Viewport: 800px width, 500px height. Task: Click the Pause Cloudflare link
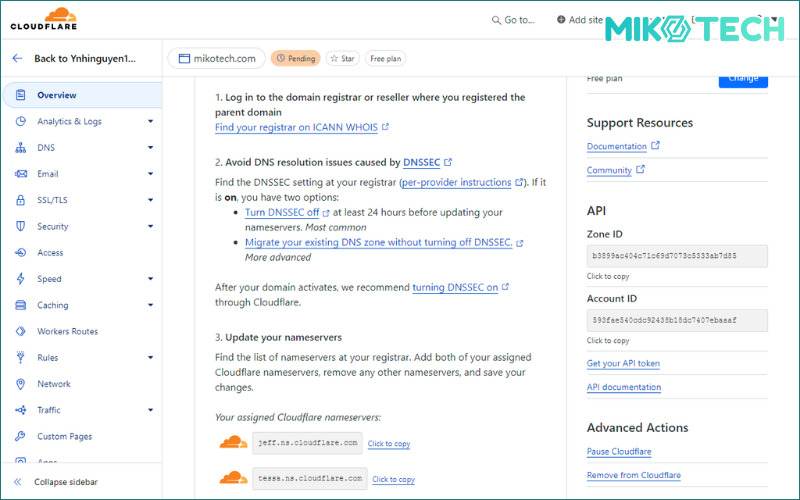click(619, 452)
